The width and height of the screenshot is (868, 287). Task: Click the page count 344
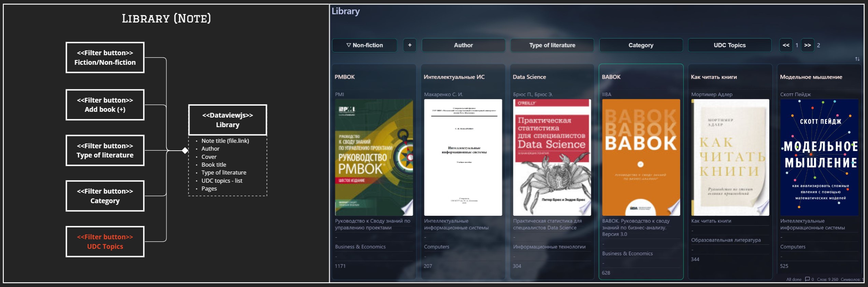click(695, 259)
